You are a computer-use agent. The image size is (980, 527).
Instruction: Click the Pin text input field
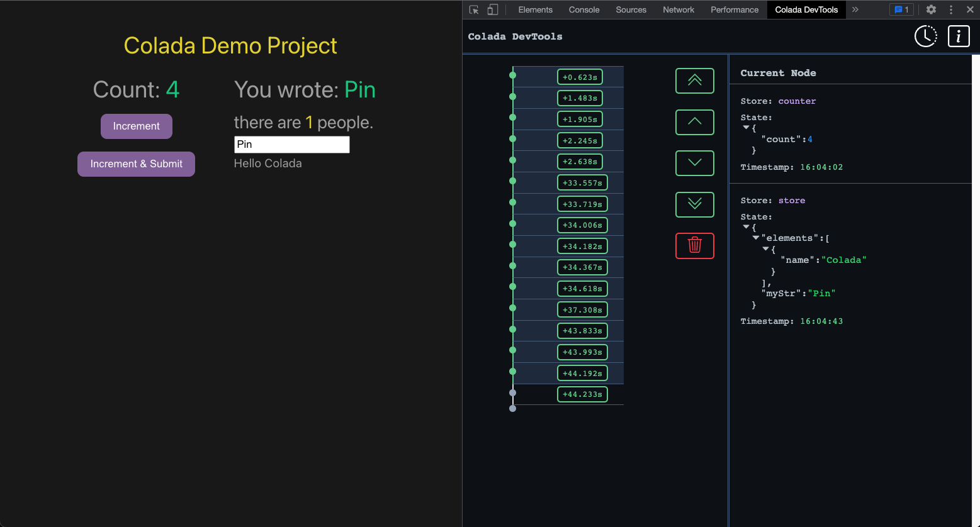pyautogui.click(x=291, y=145)
